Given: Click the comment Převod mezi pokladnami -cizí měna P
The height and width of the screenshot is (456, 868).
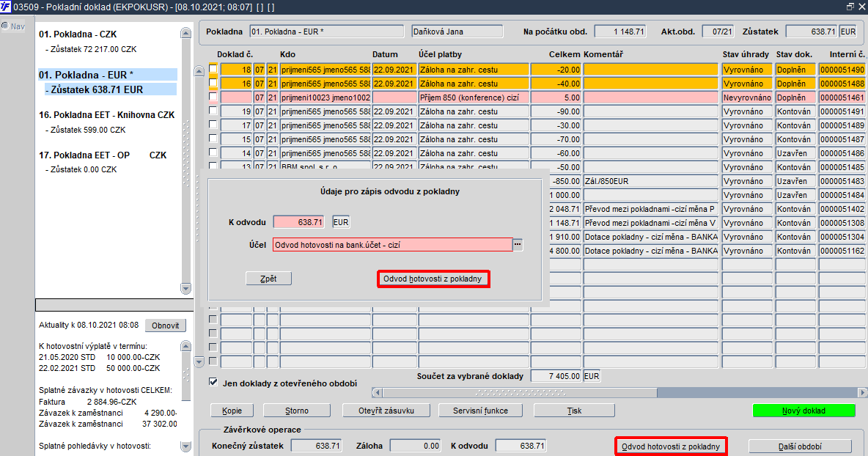Looking at the screenshot, I should pos(651,209).
